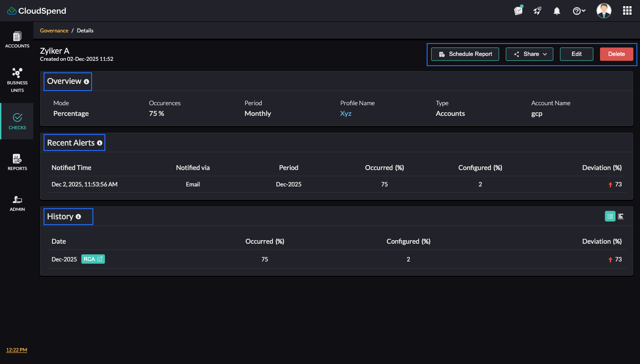Click the Governance breadcrumb
Screen dimensions: 640x364
(x=54, y=31)
